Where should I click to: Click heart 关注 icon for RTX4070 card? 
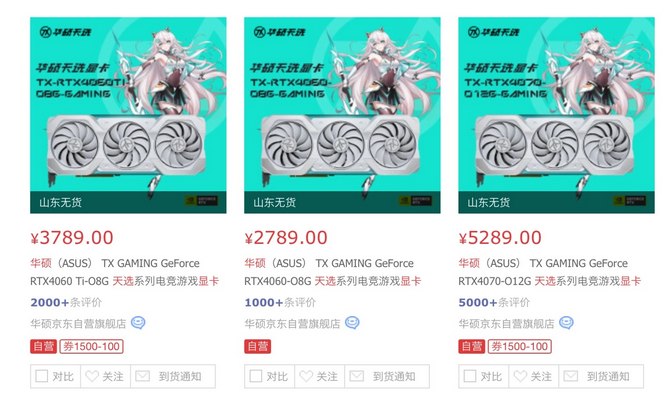click(x=520, y=376)
